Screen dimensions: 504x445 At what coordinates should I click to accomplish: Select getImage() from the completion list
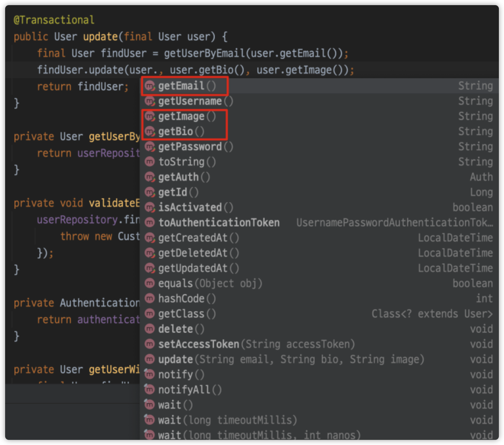coord(181,116)
